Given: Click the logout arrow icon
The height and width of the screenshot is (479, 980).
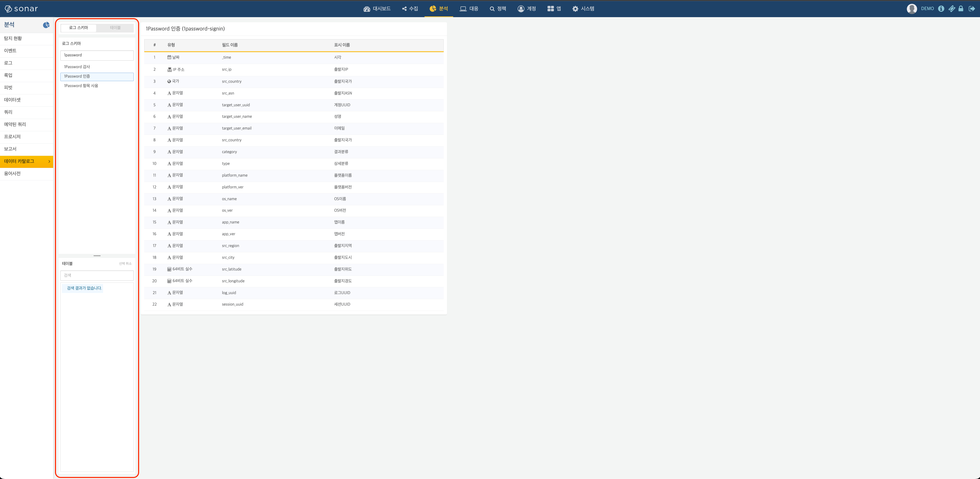Looking at the screenshot, I should pyautogui.click(x=972, y=8).
